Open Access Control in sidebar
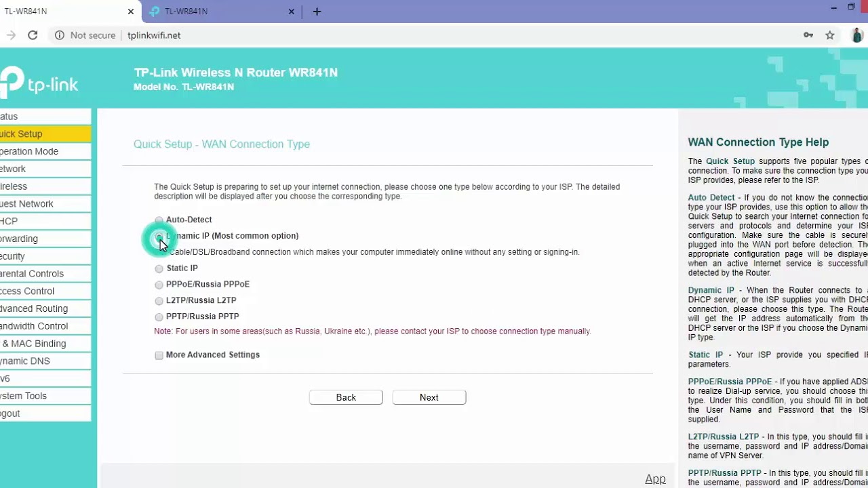The width and height of the screenshot is (868, 488). (x=45, y=291)
